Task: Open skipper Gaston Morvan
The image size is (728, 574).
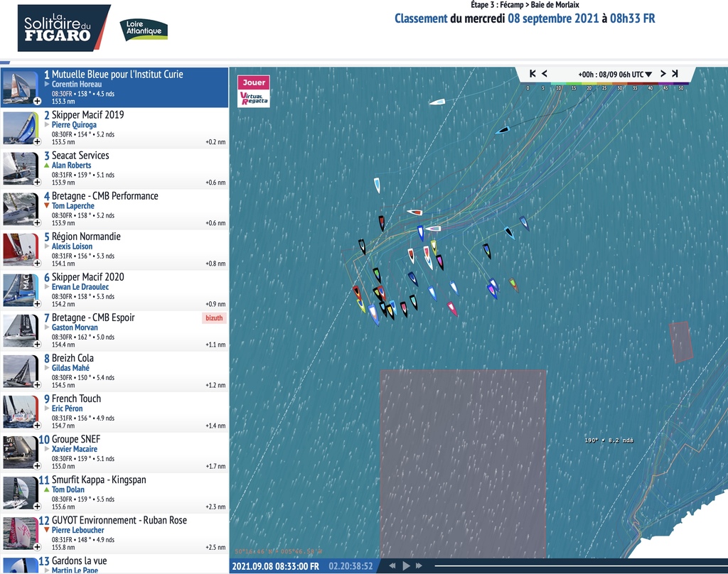Action: coord(75,327)
